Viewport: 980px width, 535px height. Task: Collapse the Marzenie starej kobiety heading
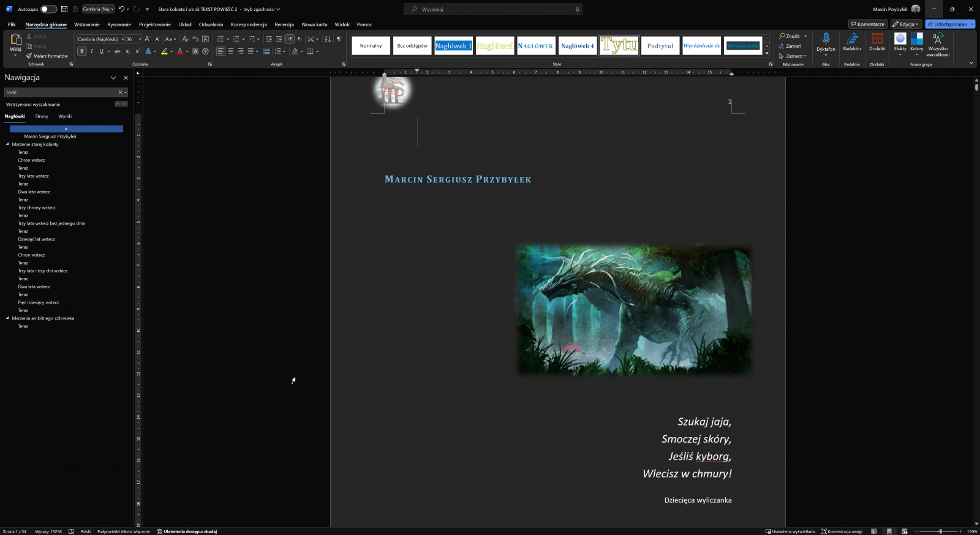tap(7, 144)
